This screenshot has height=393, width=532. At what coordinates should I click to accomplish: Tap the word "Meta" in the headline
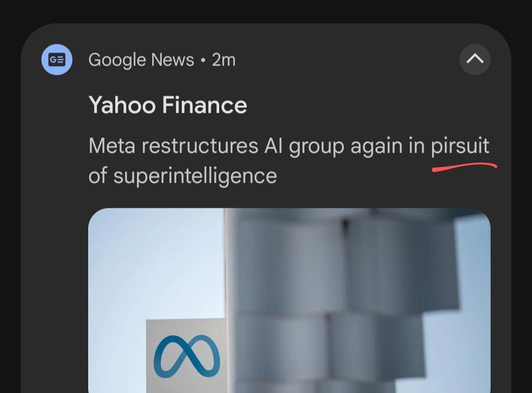[x=112, y=146]
